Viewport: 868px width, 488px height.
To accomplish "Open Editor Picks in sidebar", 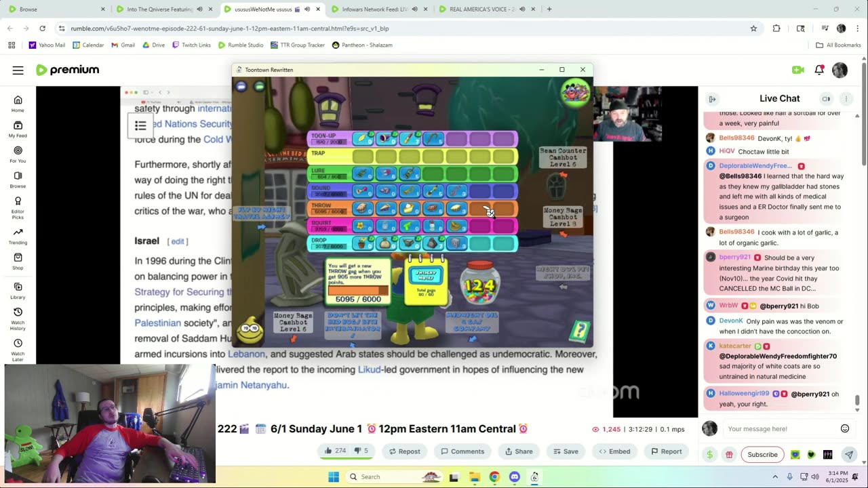I will point(18,207).
